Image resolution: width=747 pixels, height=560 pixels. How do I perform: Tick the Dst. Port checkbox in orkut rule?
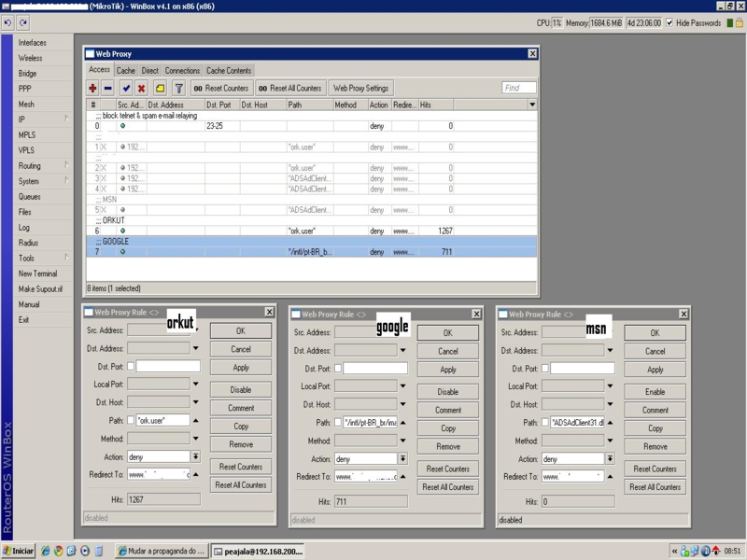coord(131,367)
